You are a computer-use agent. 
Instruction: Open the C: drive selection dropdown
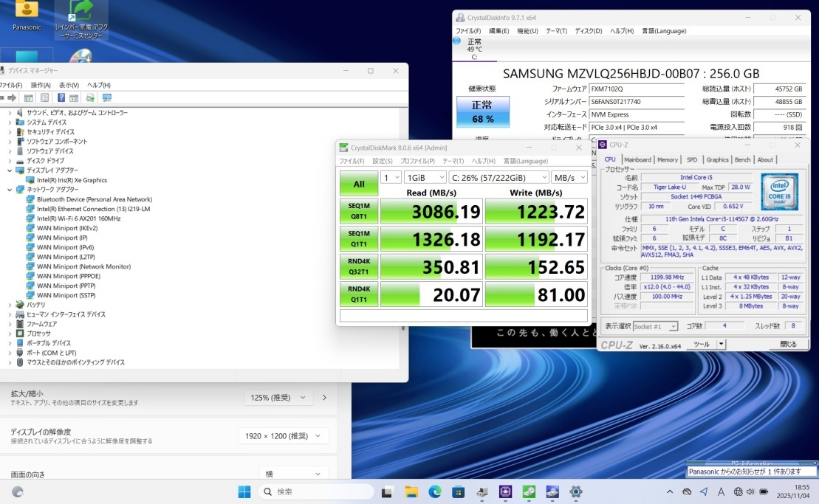click(499, 177)
